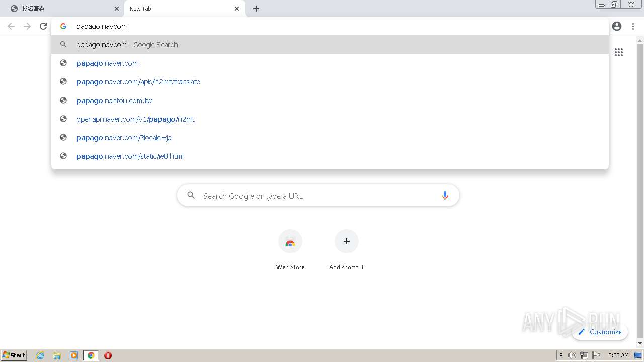Image resolution: width=644 pixels, height=362 pixels.
Task: Click the Search Google or type a URL box
Action: [318, 196]
